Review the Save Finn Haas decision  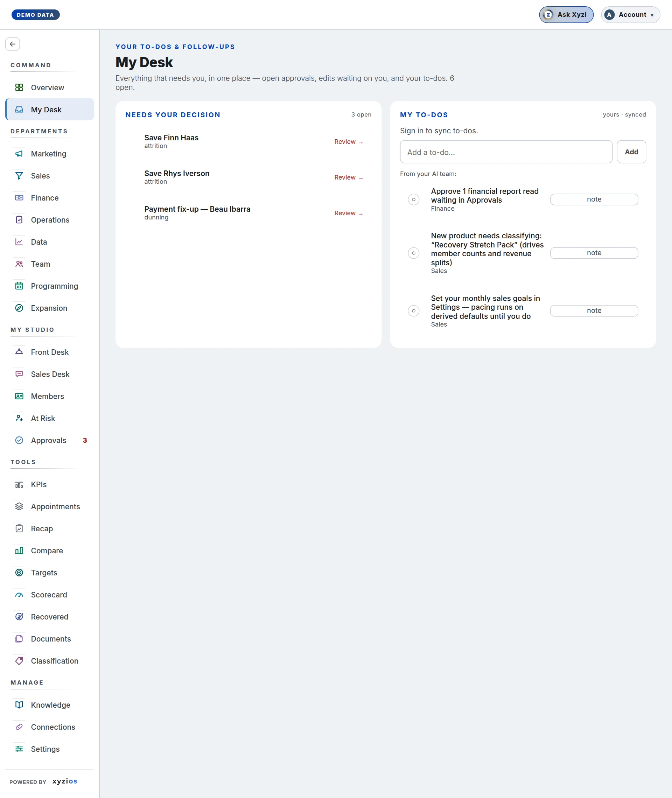pyautogui.click(x=349, y=142)
